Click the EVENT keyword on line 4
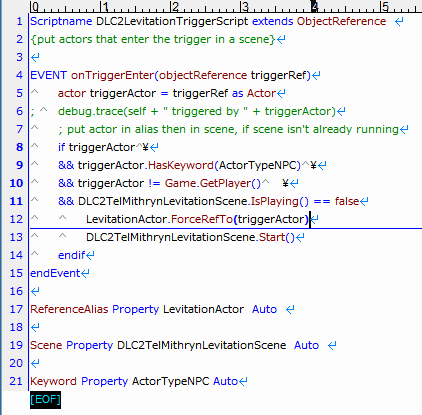Viewport: 422px width, 415px height. 49,75
